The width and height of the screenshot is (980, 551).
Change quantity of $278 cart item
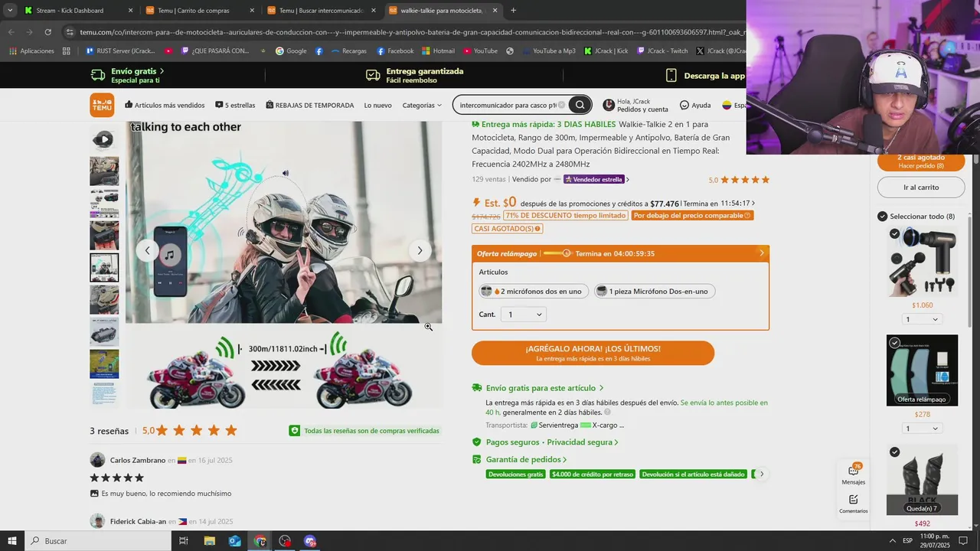coord(922,429)
